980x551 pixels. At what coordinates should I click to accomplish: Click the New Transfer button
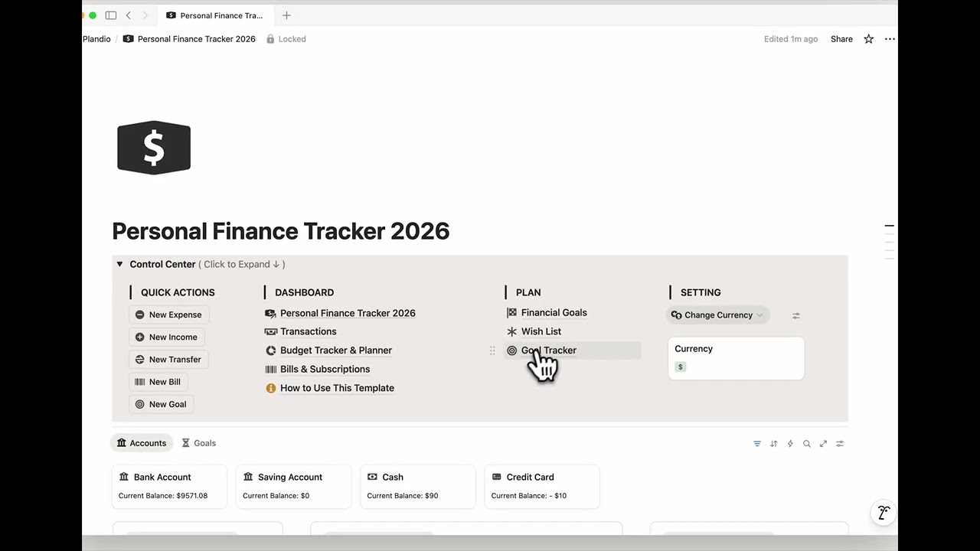pyautogui.click(x=168, y=359)
